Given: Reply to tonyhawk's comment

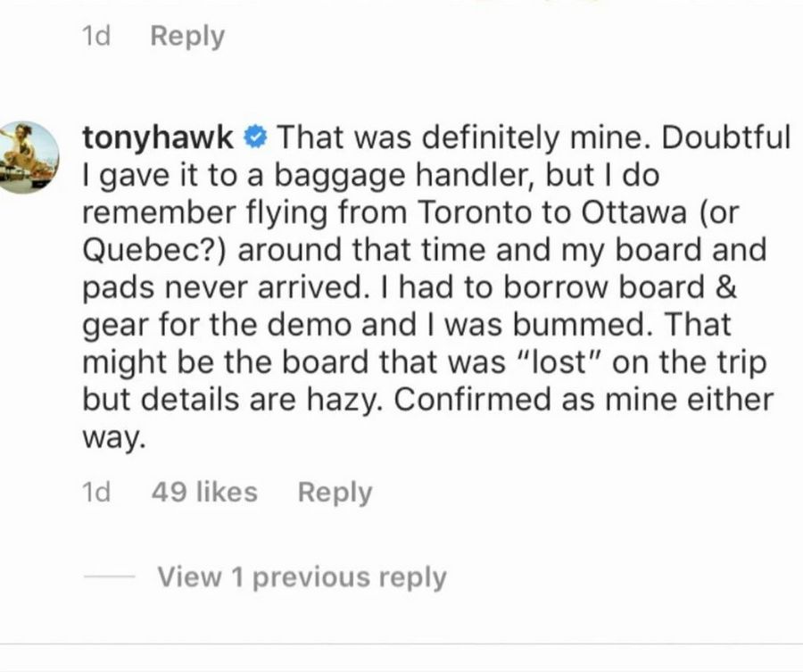Looking at the screenshot, I should [x=335, y=493].
